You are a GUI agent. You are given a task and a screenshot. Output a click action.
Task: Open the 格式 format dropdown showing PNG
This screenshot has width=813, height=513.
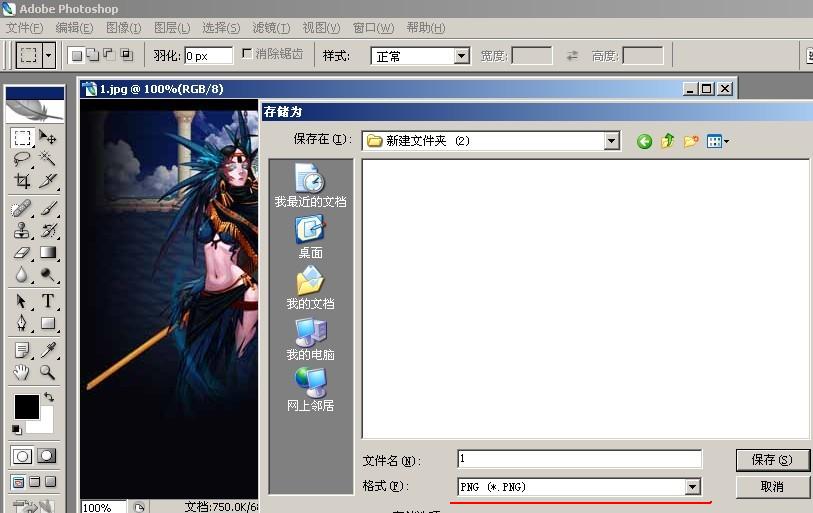692,487
